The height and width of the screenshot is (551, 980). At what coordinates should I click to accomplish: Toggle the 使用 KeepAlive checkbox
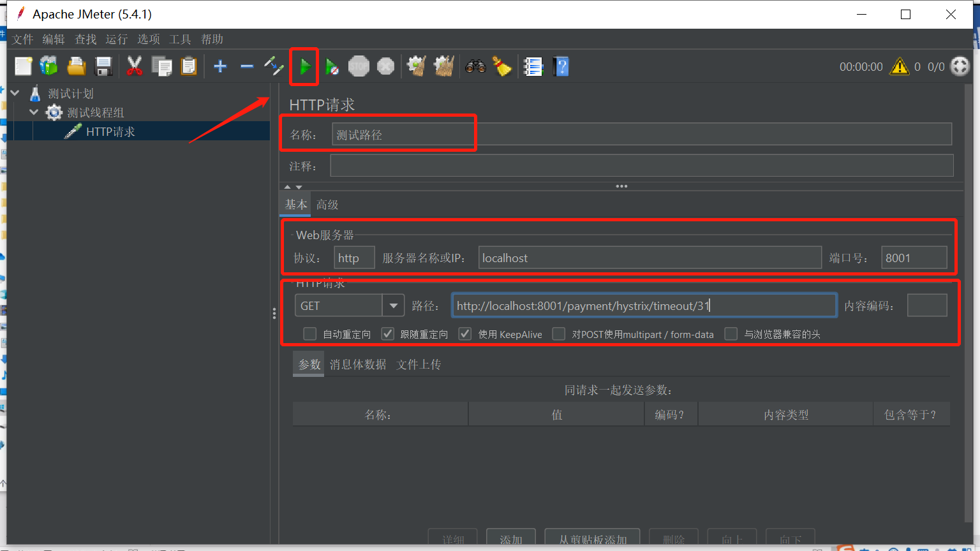pos(465,334)
